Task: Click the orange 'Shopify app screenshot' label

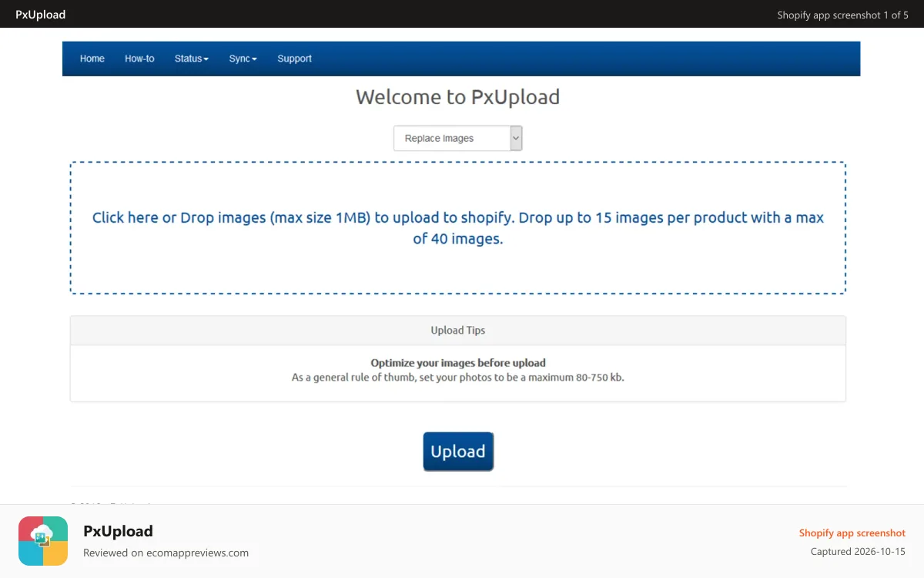Action: 852,533
